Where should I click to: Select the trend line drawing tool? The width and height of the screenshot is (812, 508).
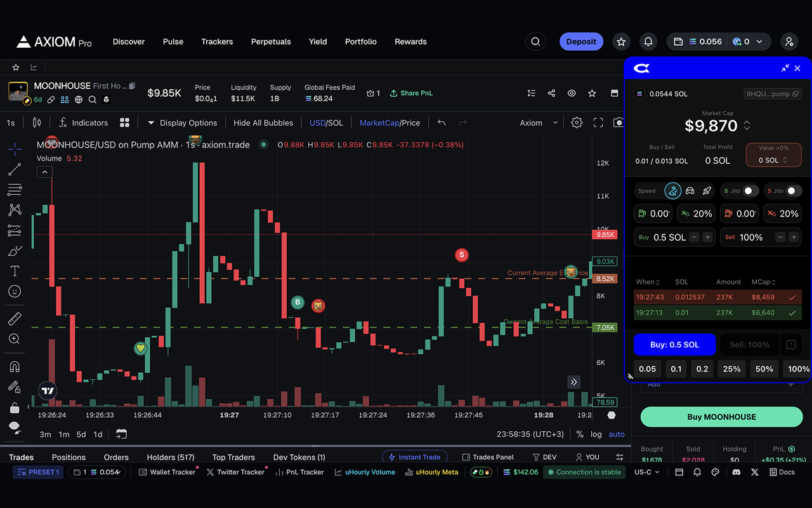[15, 170]
